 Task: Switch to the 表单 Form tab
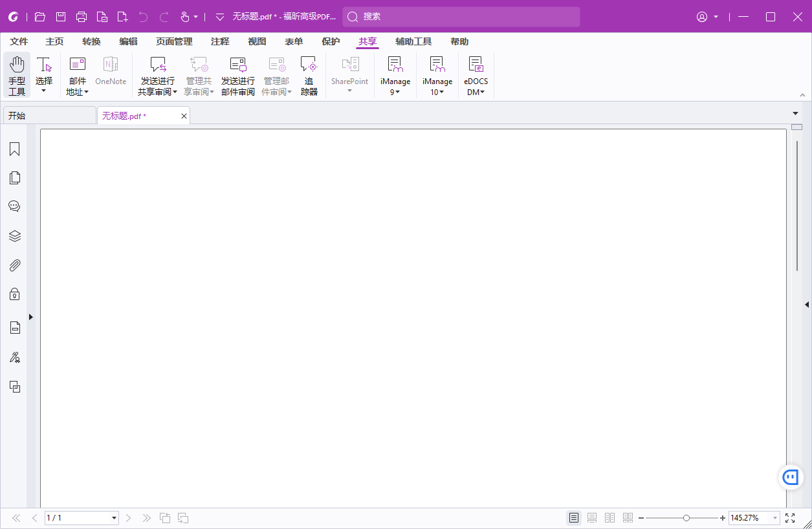294,41
